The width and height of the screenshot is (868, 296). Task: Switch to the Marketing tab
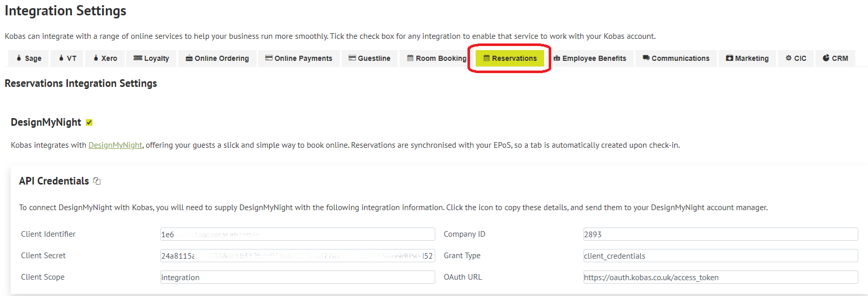point(747,58)
